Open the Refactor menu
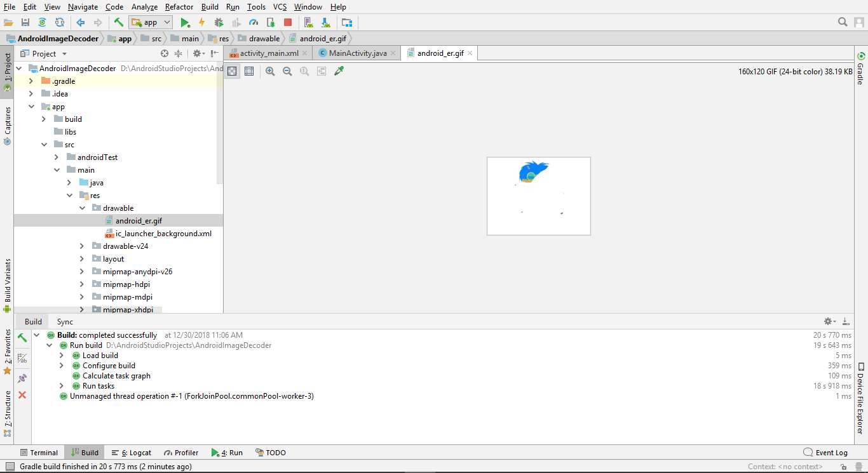This screenshot has height=473, width=868. [x=179, y=7]
